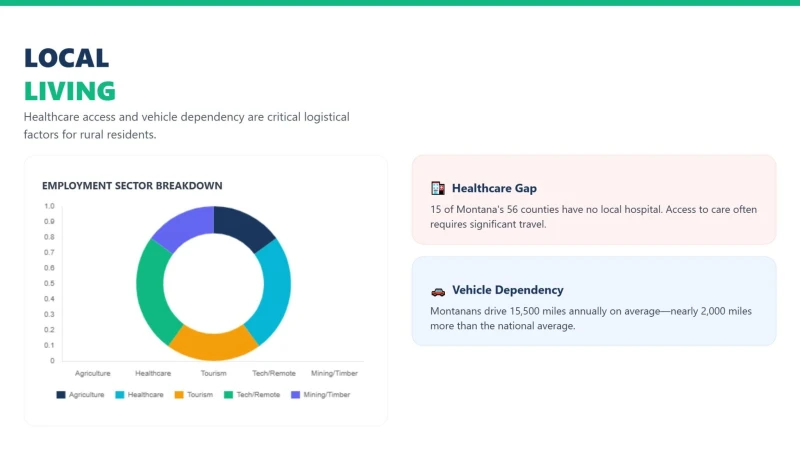Click the subtitle about healthcare access and vehicle dependency
This screenshot has height=450, width=800.
pos(187,126)
